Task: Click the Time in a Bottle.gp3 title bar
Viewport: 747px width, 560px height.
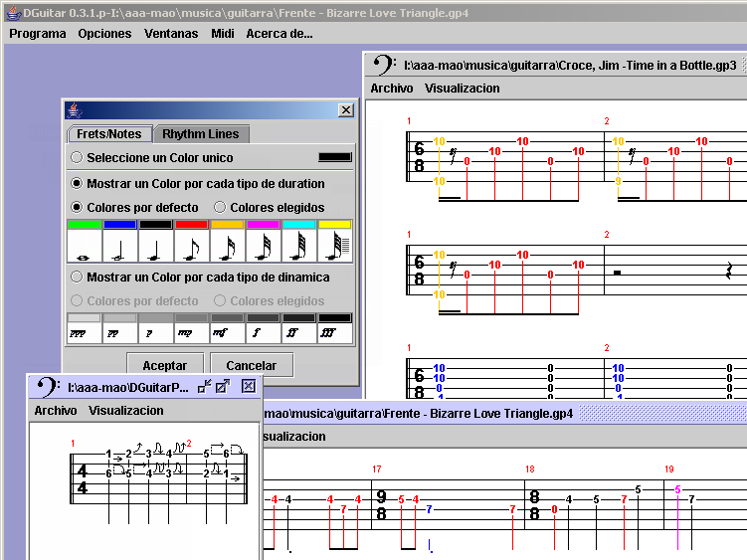Action: 556,65
